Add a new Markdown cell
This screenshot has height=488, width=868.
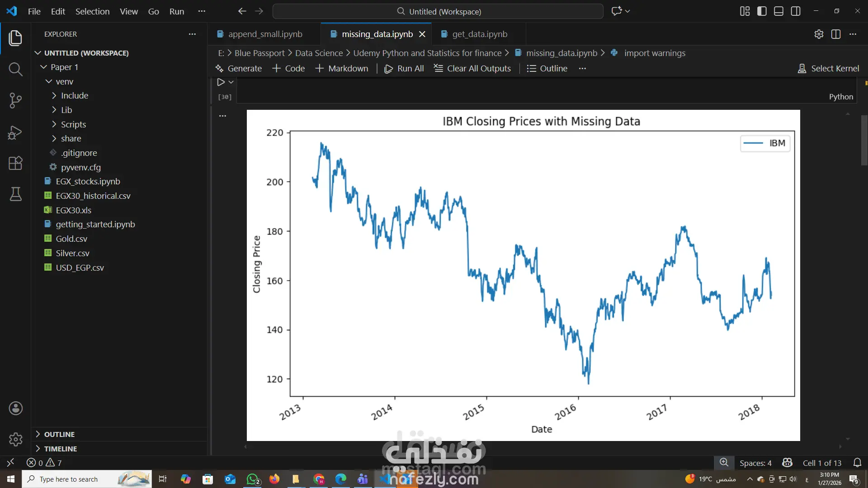342,69
